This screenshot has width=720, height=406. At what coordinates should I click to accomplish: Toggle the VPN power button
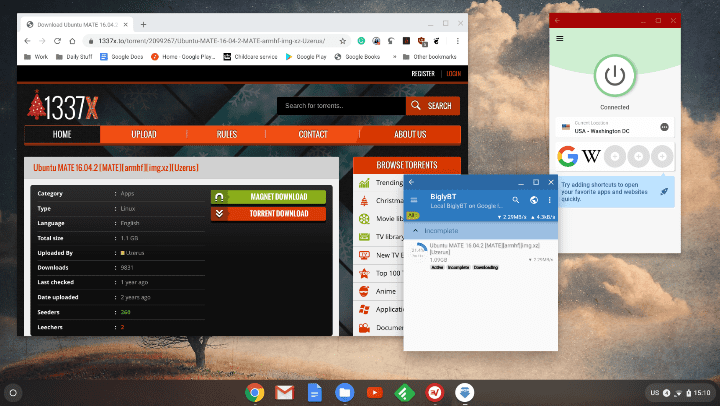pos(614,77)
